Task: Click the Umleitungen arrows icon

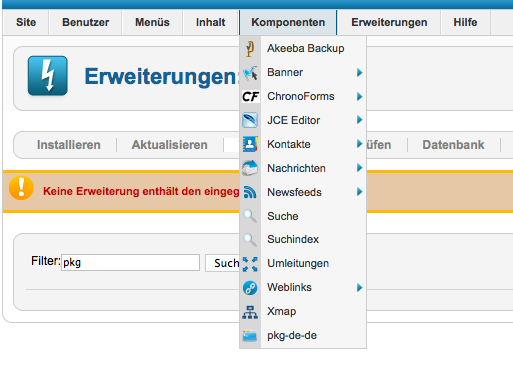Action: (x=250, y=264)
